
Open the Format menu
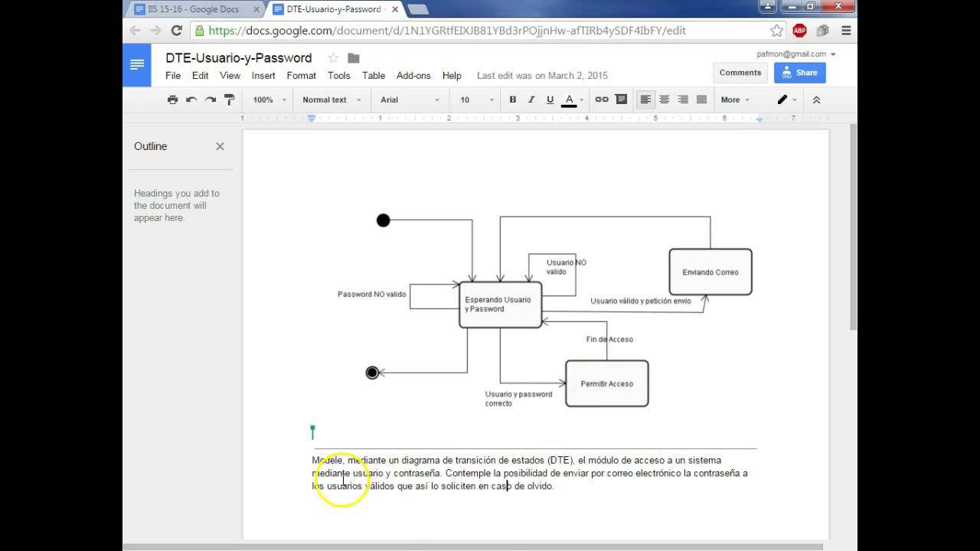coord(301,76)
